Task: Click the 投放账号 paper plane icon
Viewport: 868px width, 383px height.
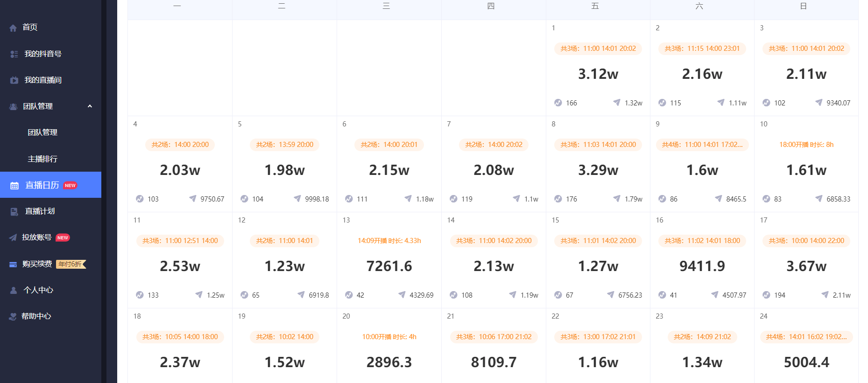Action: click(13, 237)
